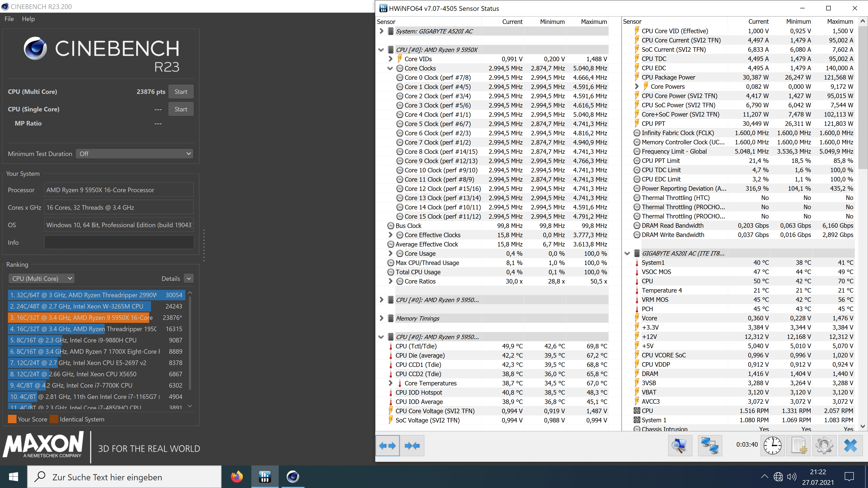Click the CPU (Tctl/Tdie) thermometer icon

[391, 346]
